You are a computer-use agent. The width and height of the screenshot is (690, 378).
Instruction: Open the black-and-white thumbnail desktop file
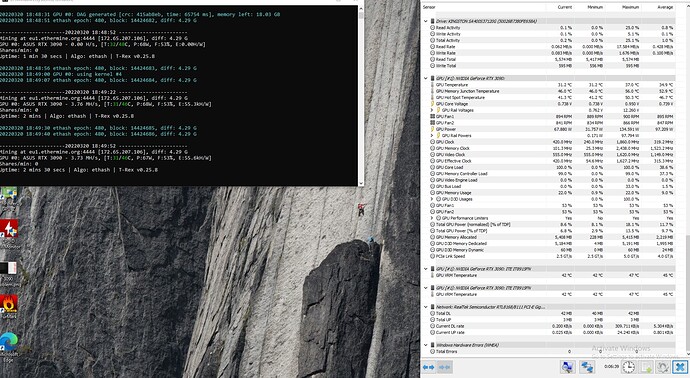point(9,268)
